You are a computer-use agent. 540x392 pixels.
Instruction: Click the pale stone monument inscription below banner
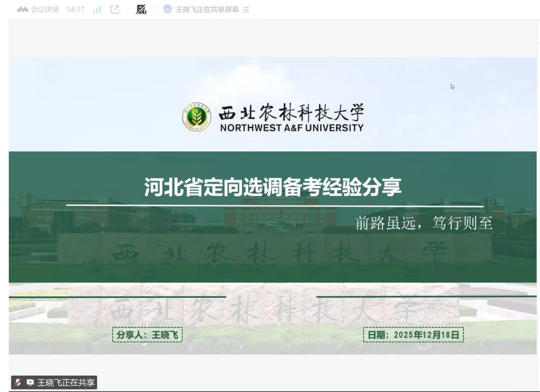(x=264, y=311)
